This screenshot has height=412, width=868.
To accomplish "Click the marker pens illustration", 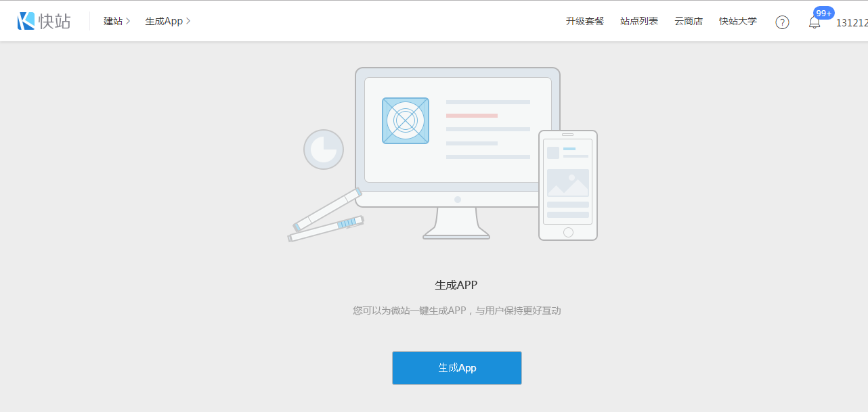I will pos(327,216).
